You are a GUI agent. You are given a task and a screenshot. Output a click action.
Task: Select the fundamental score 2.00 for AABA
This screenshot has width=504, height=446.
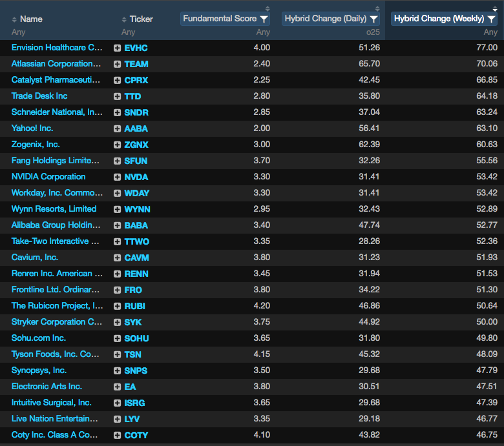(x=262, y=128)
